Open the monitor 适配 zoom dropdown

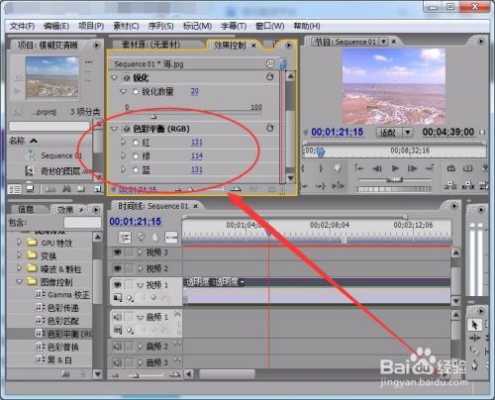[x=395, y=133]
